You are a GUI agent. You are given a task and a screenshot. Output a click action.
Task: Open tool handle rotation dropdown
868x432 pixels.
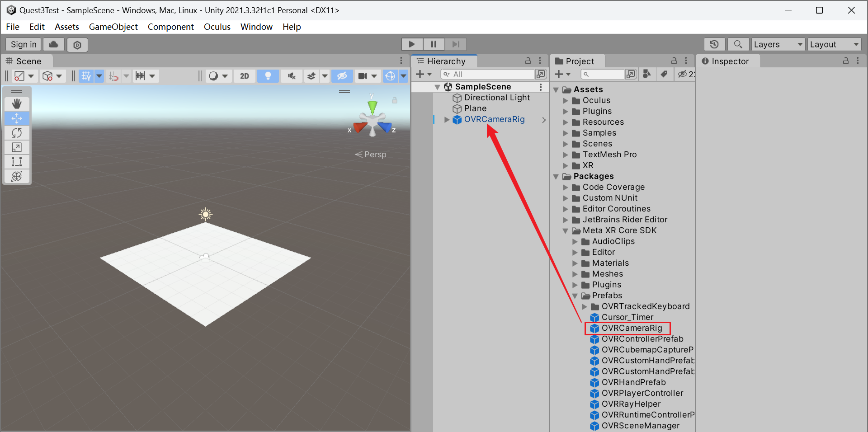(x=52, y=76)
